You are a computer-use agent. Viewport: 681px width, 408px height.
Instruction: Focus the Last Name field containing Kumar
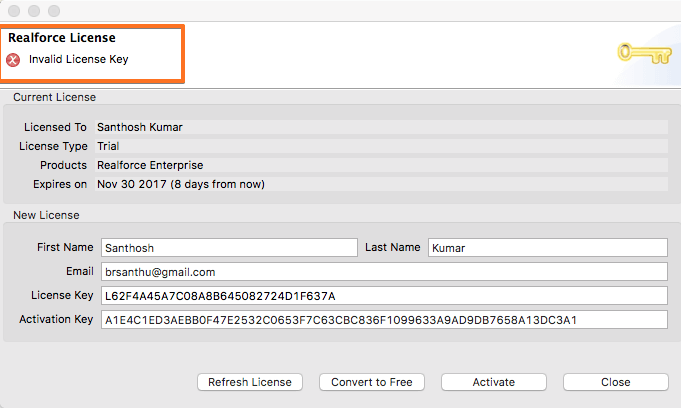tap(548, 248)
